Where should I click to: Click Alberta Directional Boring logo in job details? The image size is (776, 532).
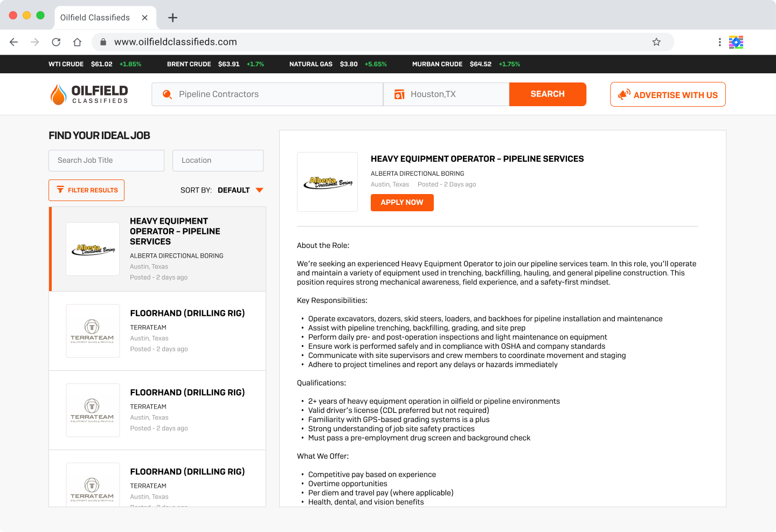(328, 182)
